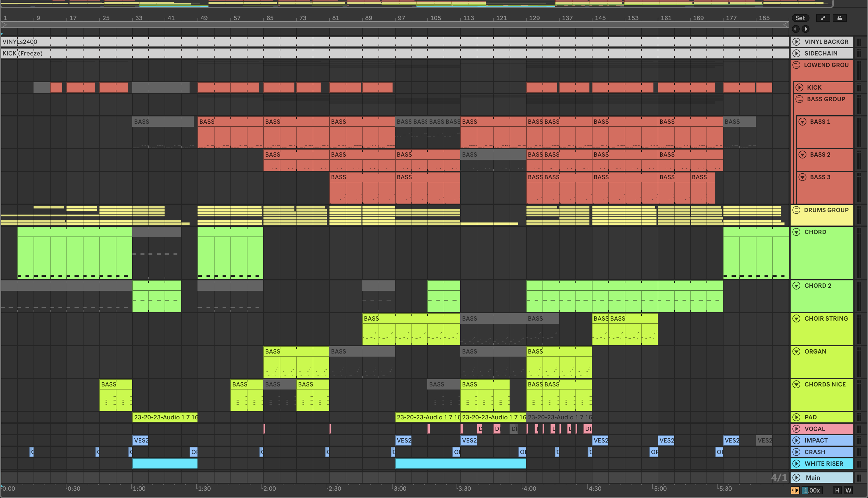Click the Set locator button
Viewport: 868px width, 498px height.
click(x=800, y=18)
